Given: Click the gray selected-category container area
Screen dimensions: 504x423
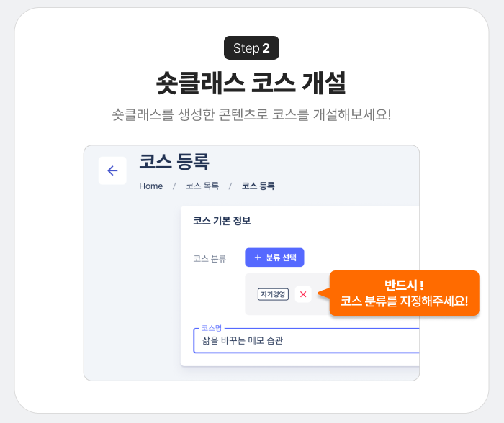Looking at the screenshot, I should click(287, 294).
